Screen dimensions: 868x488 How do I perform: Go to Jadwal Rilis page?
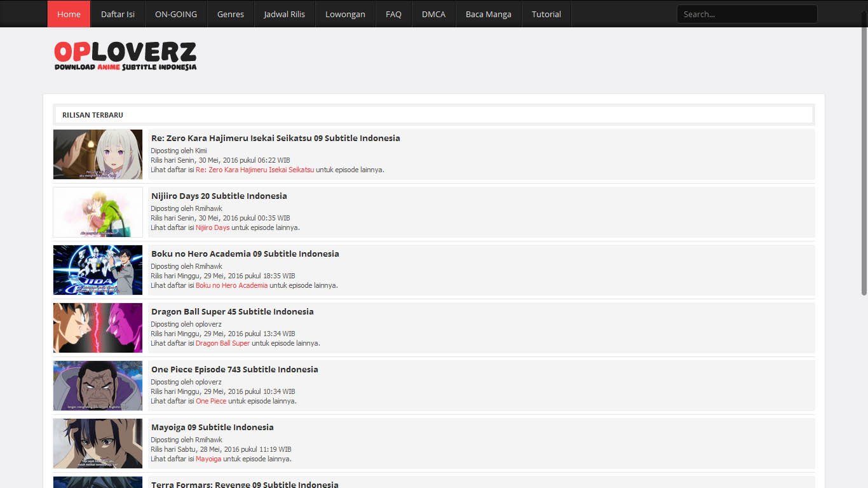tap(285, 14)
